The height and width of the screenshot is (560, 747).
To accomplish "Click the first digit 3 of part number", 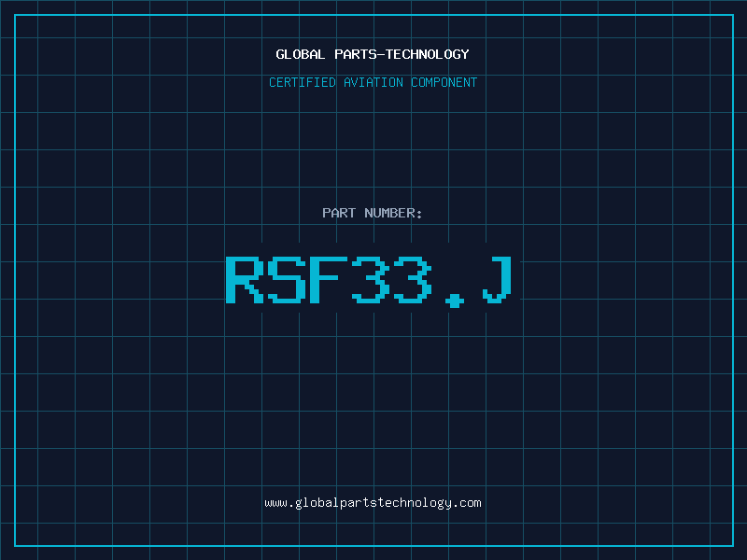I will (371, 279).
